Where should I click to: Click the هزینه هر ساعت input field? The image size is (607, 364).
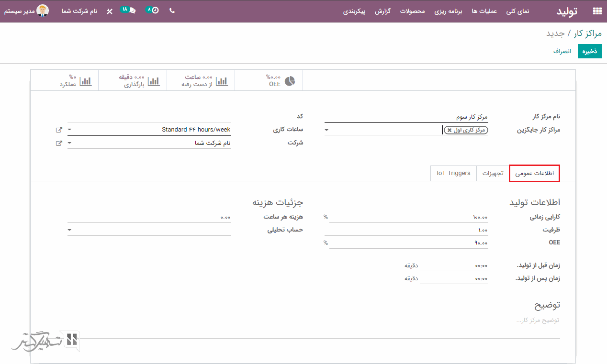point(149,217)
